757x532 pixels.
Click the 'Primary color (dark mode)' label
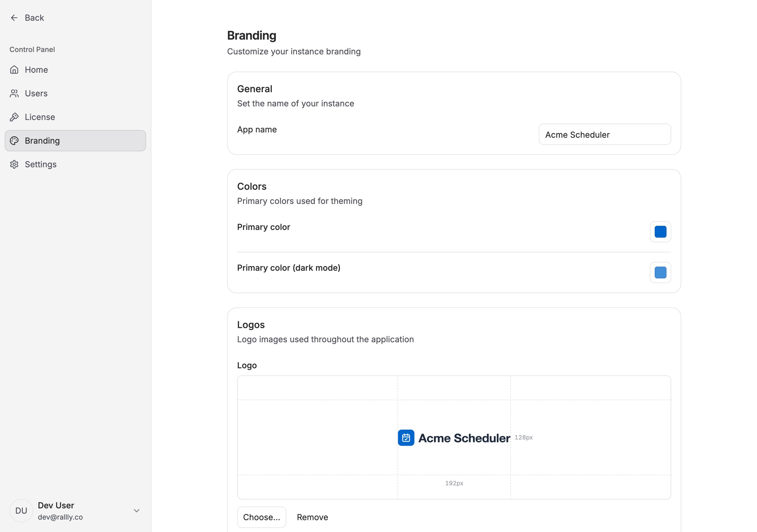tap(289, 268)
